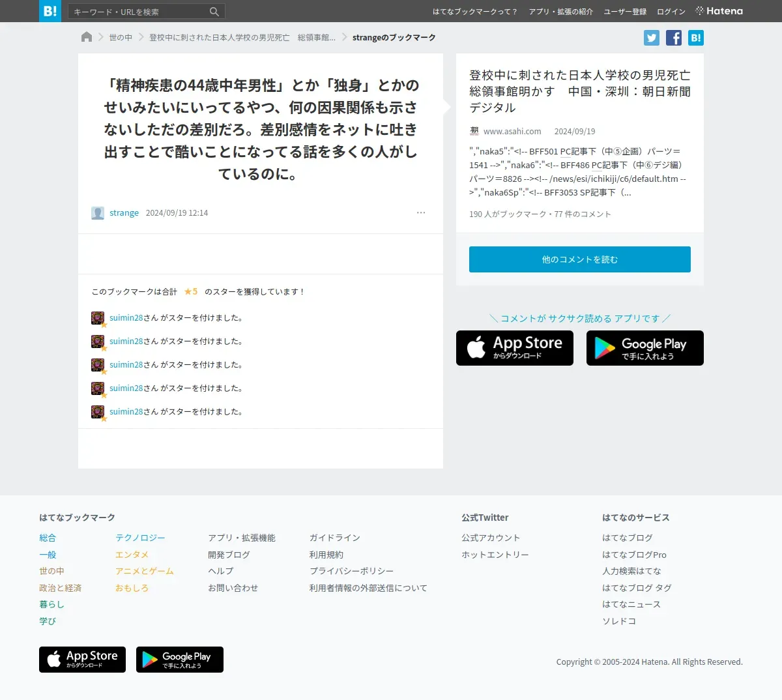Image resolution: width=782 pixels, height=700 pixels.
Task: Open エンタメ category in footer
Action: (132, 555)
